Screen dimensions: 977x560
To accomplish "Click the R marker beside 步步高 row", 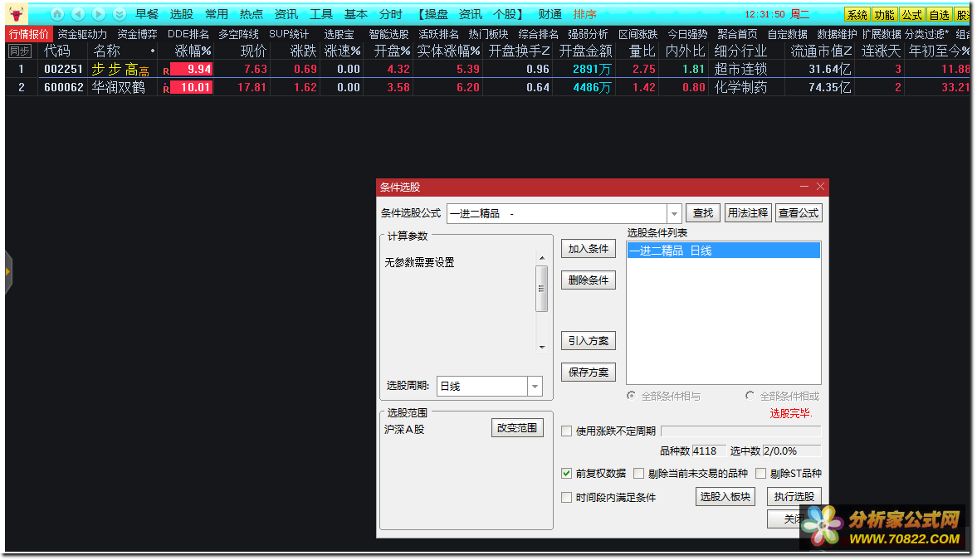I will [x=166, y=71].
